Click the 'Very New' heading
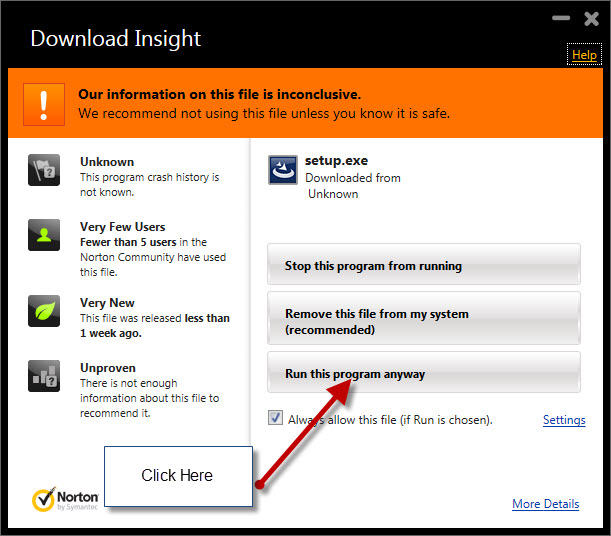This screenshot has height=536, width=611. pos(107,303)
